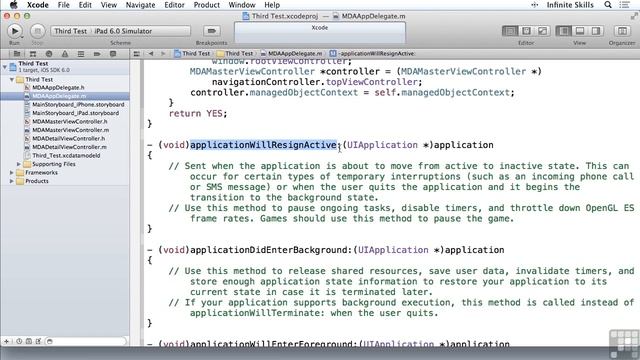Click the 'return YES;' code line
Screen dimensions: 640x360
click(198, 113)
